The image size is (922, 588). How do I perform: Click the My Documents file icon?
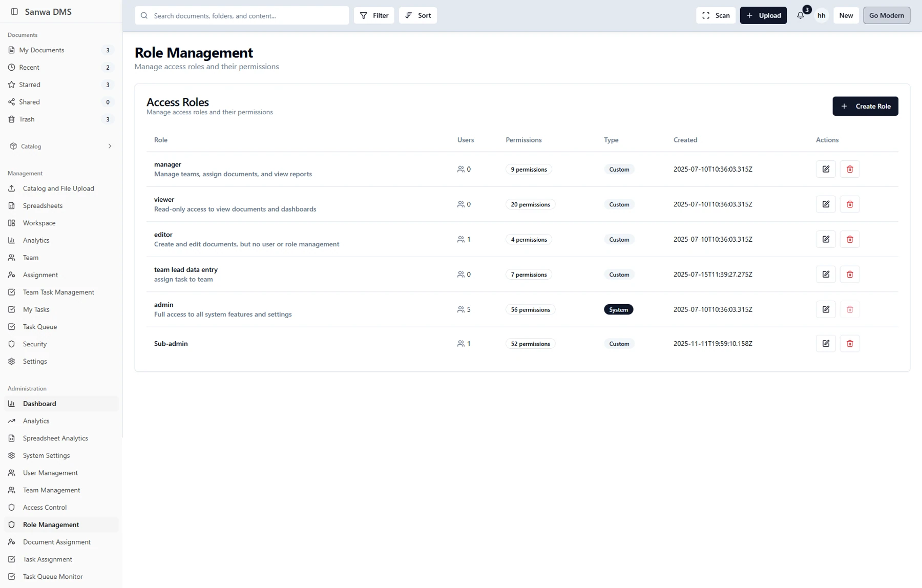tap(12, 50)
